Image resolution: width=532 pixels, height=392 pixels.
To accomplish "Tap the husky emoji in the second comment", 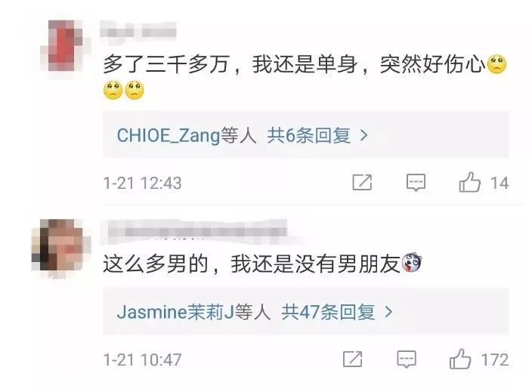I will [412, 263].
